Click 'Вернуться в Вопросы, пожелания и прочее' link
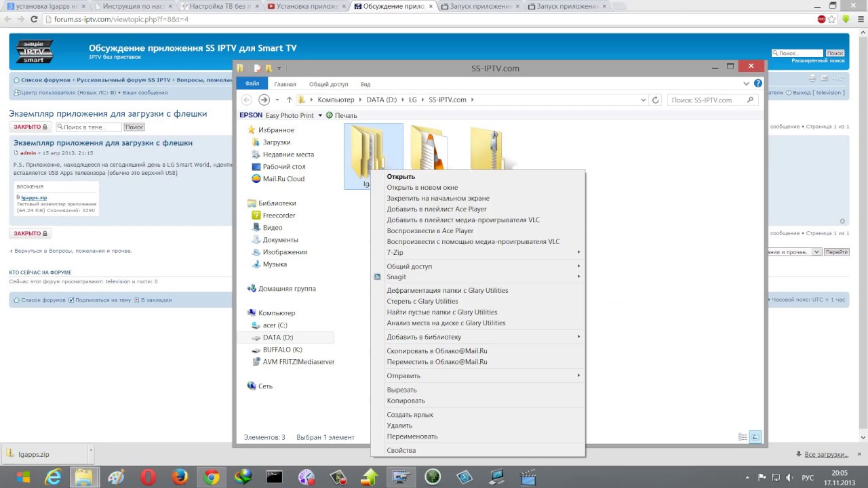Viewport: 868px width, 488px height. coord(73,251)
